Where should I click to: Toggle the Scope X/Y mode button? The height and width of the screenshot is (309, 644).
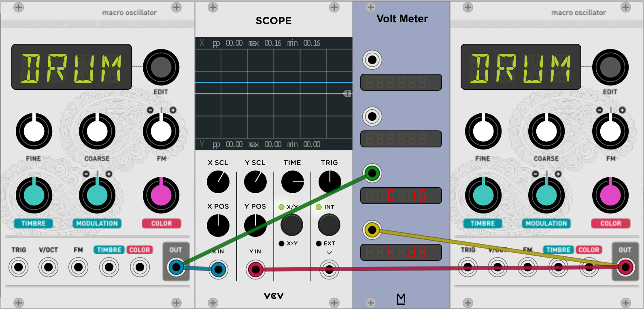(292, 225)
